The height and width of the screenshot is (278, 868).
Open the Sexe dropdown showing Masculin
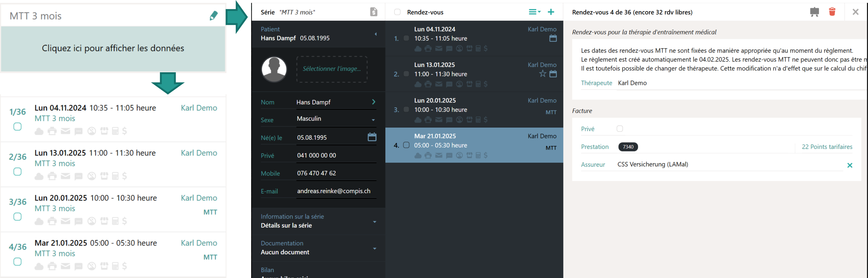click(x=336, y=119)
